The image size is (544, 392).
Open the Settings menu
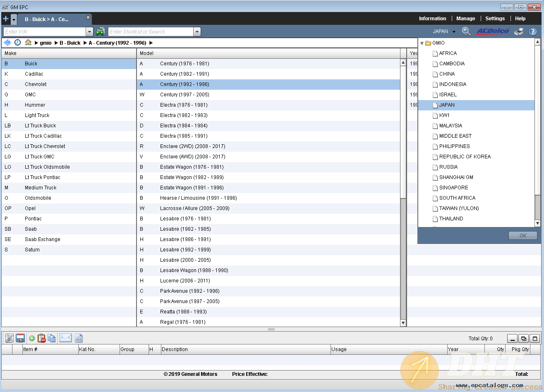pyautogui.click(x=495, y=19)
